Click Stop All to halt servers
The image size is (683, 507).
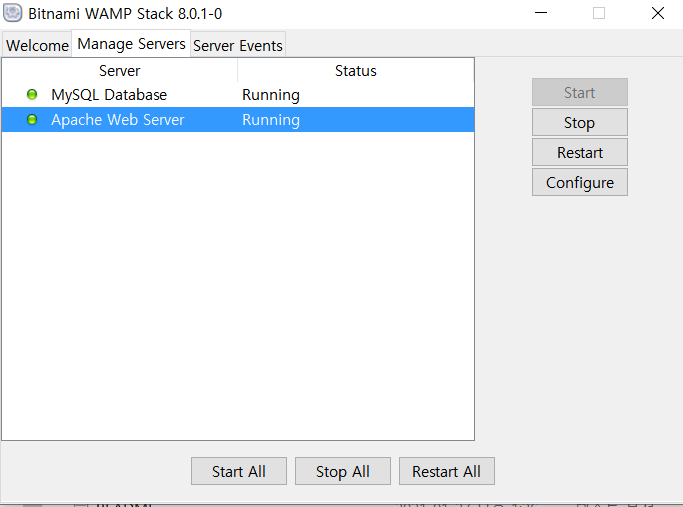point(343,471)
